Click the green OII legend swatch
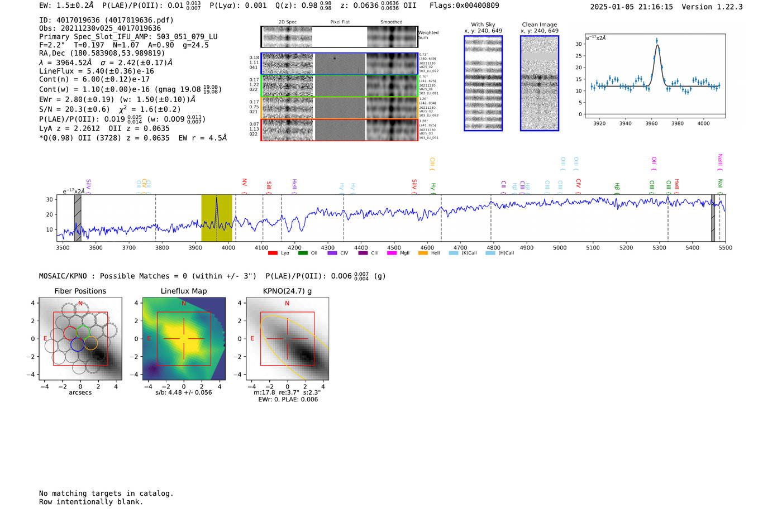The height and width of the screenshot is (532, 782). click(x=303, y=253)
